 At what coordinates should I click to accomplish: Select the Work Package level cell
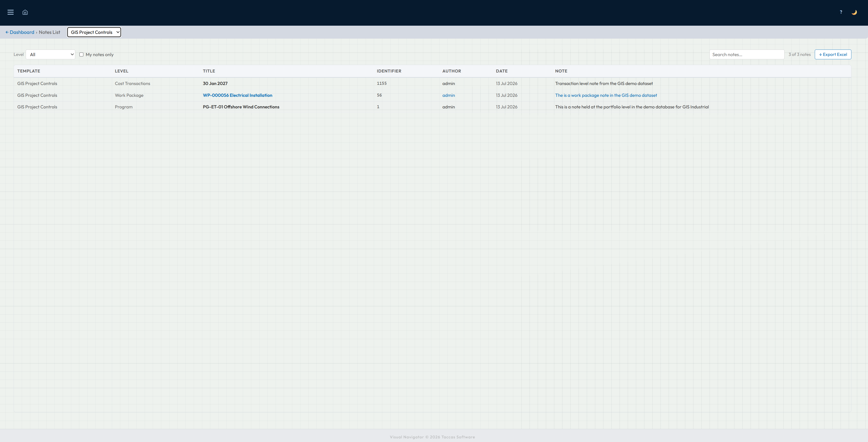point(129,95)
